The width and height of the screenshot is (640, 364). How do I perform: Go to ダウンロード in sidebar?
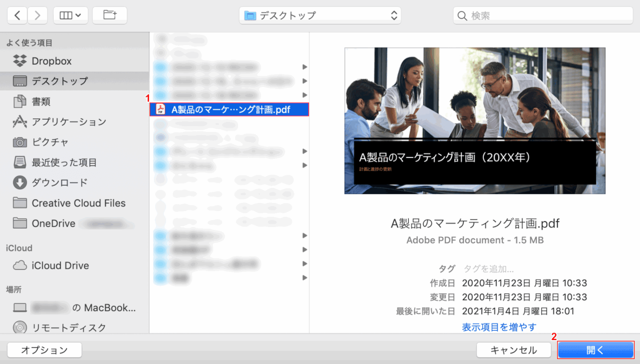59,183
